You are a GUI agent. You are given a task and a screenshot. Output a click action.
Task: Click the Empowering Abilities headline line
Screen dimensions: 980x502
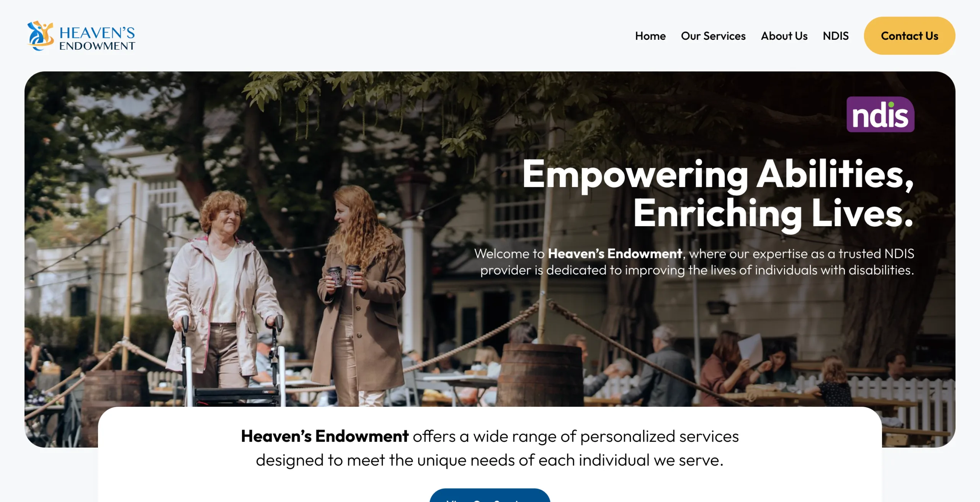(718, 174)
